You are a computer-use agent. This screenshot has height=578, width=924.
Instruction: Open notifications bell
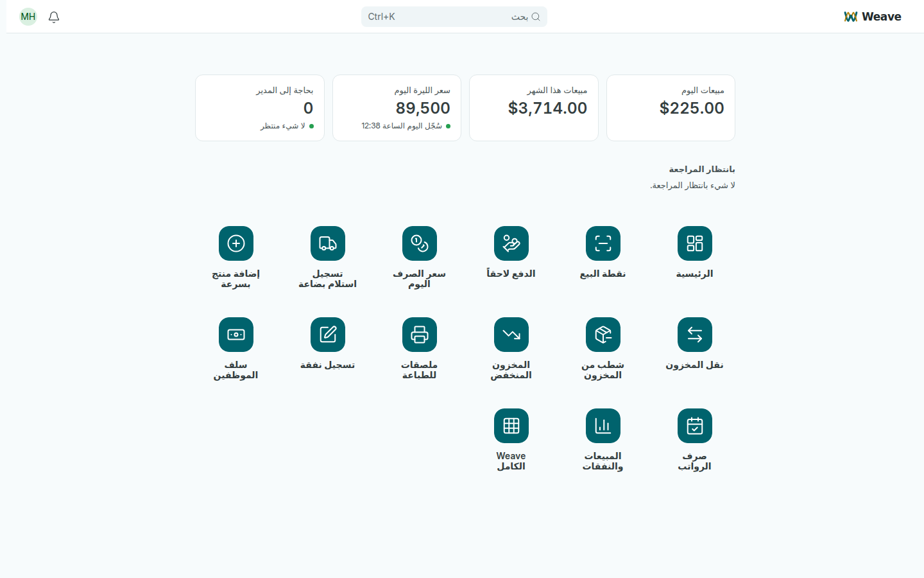click(x=54, y=17)
